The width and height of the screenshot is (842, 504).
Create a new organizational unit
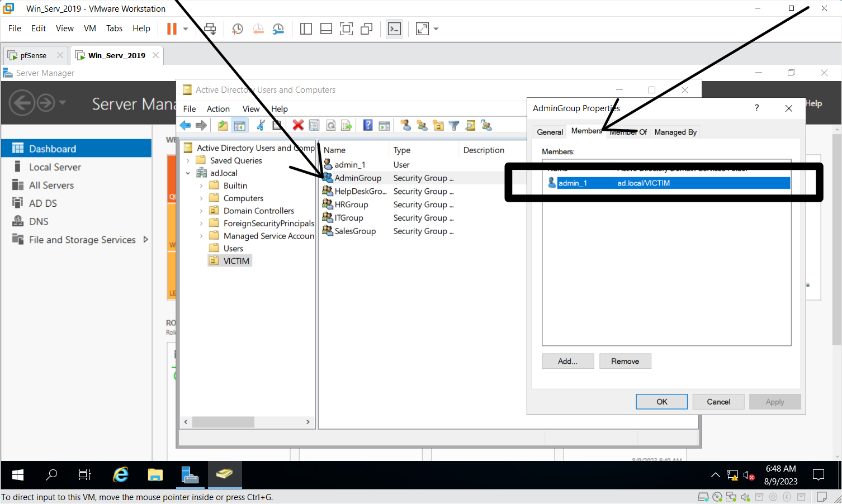[x=438, y=125]
